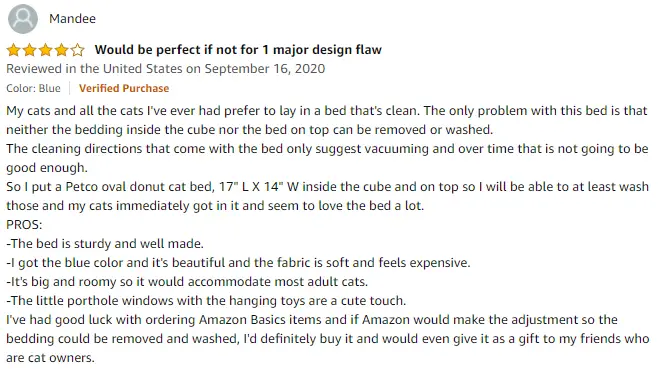662x369 pixels.
Task: Click the first gold rating star
Action: [14, 50]
